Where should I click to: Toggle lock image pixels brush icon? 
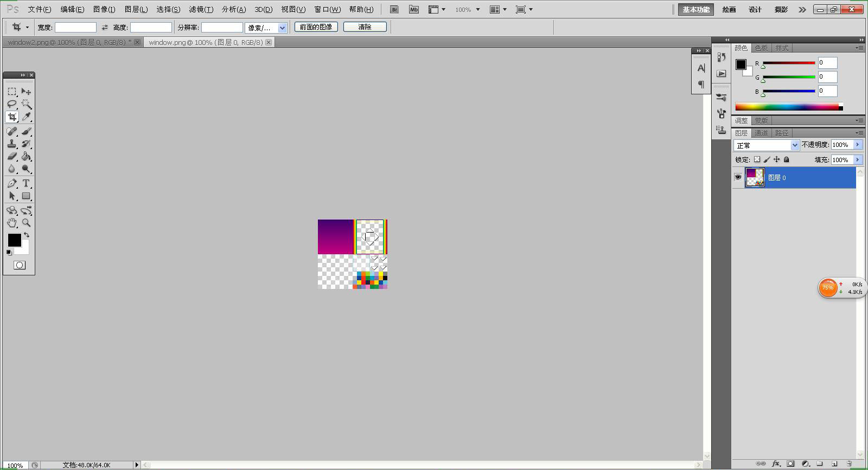[x=767, y=159]
